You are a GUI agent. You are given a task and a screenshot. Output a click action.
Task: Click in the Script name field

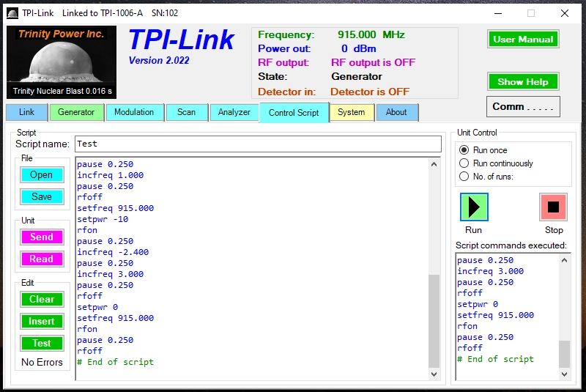(258, 144)
